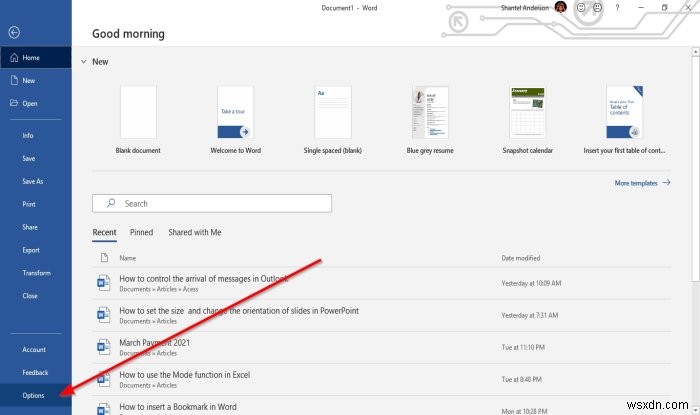Select Export in the sidebar

(36, 250)
